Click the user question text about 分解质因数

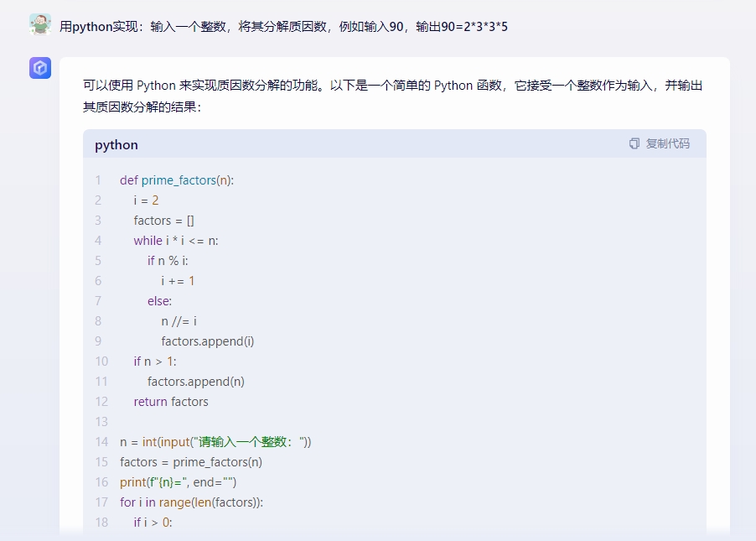[x=283, y=27]
